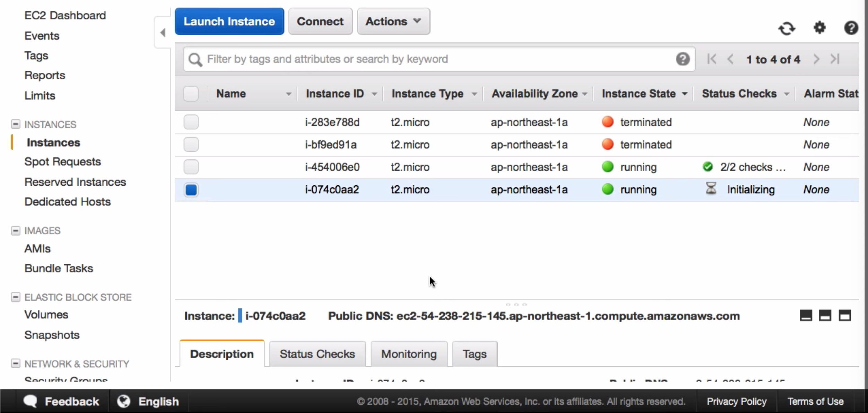Screen dimensions: 868x413
Task: Maximize the details pane icon
Action: (x=844, y=316)
